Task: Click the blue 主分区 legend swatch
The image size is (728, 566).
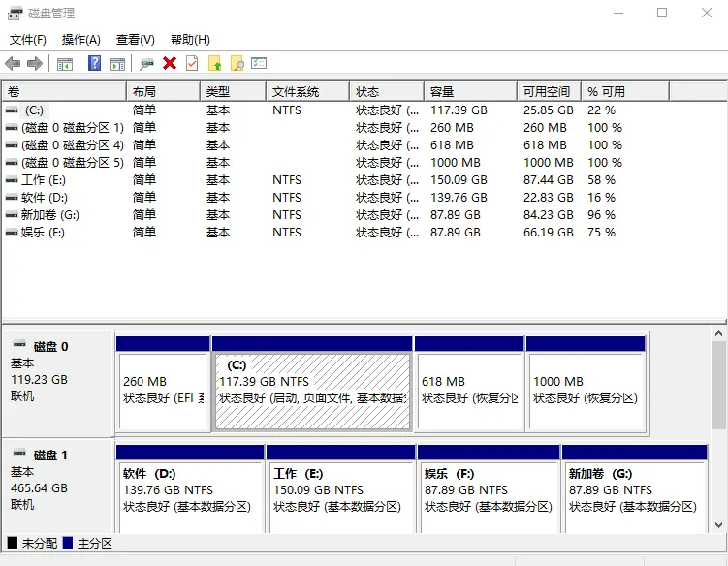Action: [x=68, y=543]
